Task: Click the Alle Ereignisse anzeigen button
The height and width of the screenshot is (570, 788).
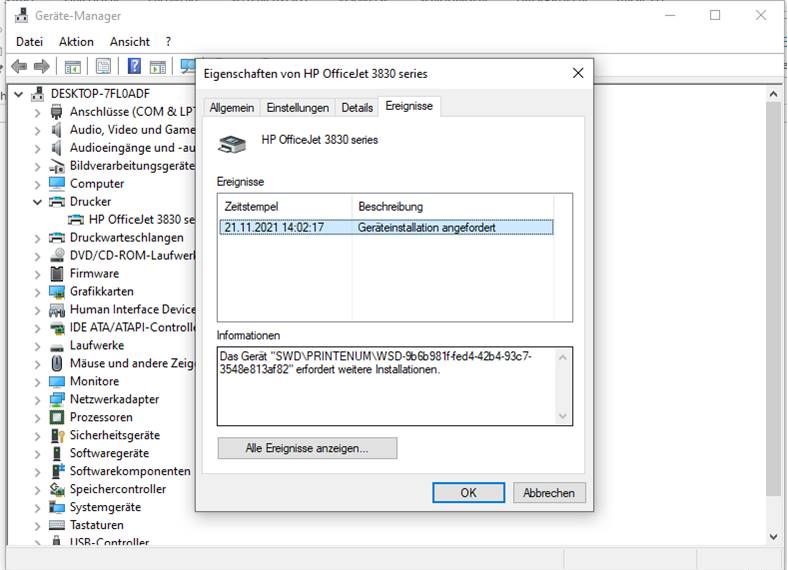Action: pos(307,448)
